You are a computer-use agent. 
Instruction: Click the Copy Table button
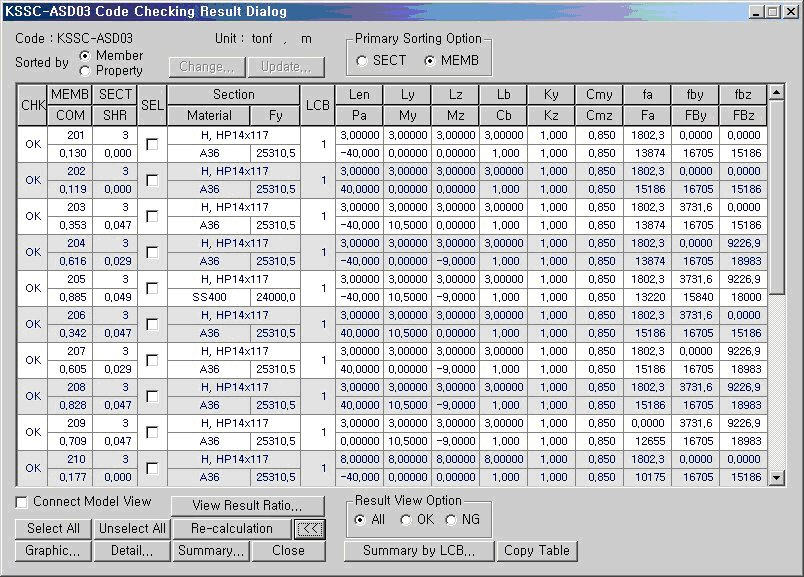pos(537,551)
